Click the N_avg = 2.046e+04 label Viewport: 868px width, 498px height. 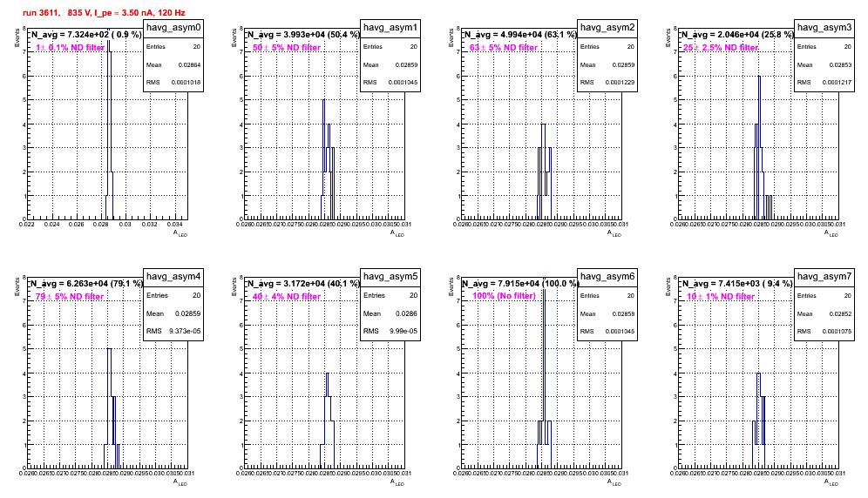click(736, 34)
